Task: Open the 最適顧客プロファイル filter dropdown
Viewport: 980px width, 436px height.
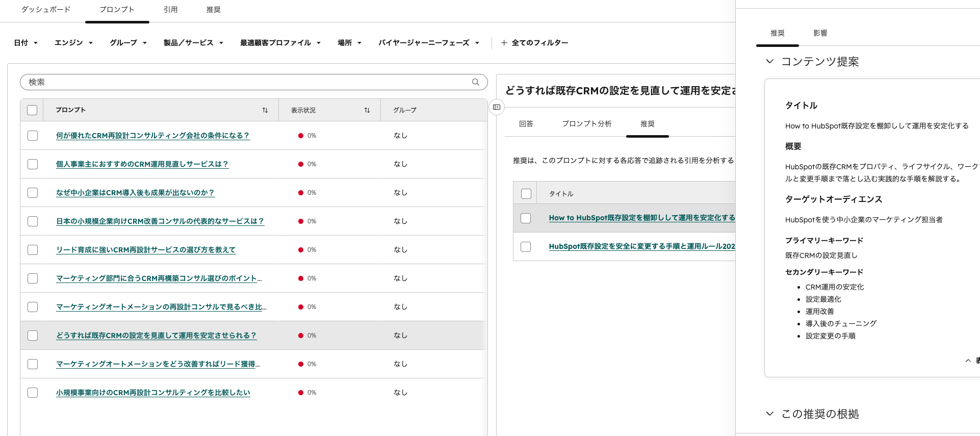Action: [x=280, y=43]
